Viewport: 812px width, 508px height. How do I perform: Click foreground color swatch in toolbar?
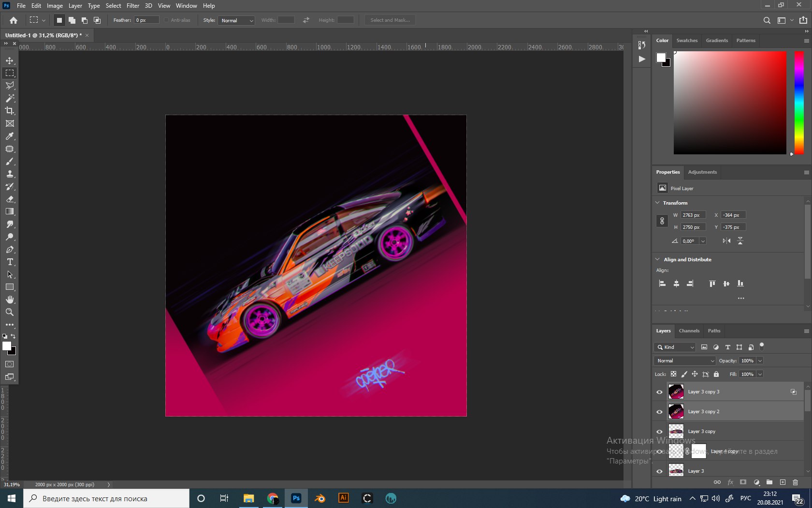pos(7,346)
